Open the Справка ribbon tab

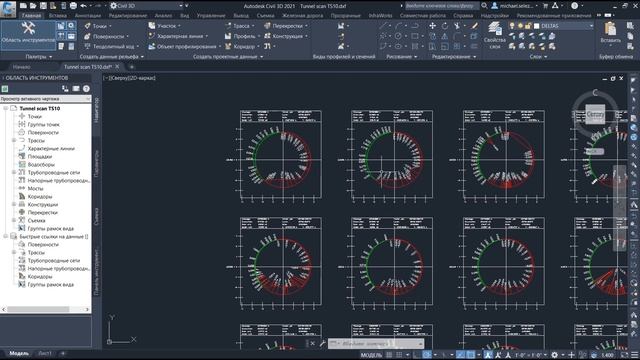click(x=463, y=16)
